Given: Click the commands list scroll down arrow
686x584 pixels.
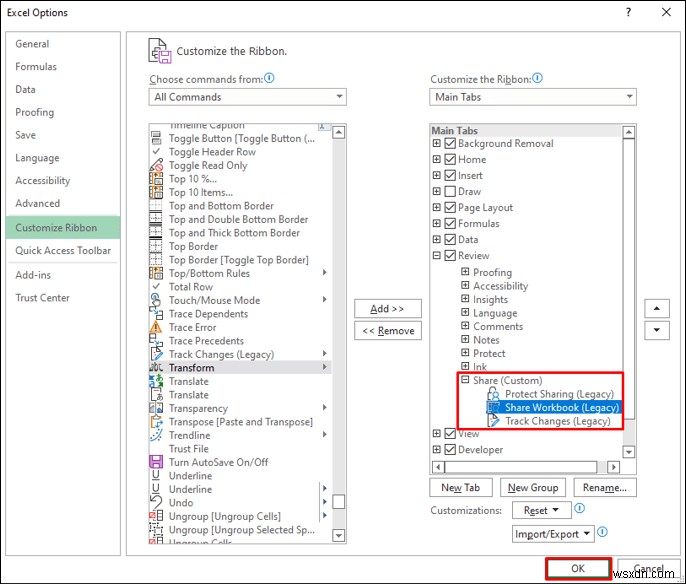Looking at the screenshot, I should 339,535.
